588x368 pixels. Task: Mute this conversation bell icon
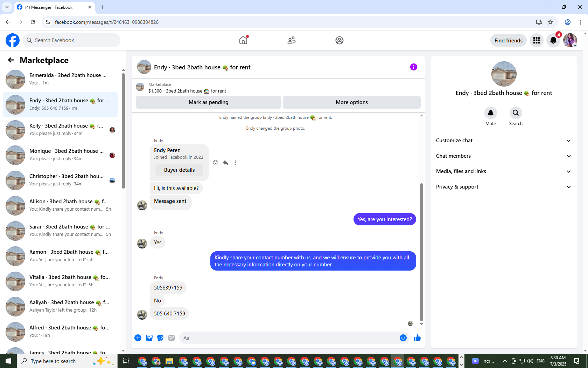click(x=491, y=113)
